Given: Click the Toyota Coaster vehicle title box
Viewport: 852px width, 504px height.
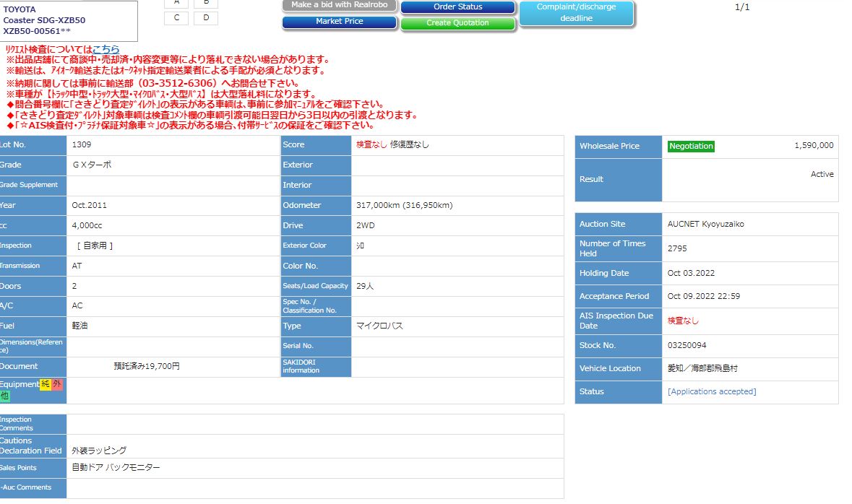Looking at the screenshot, I should coord(69,20).
